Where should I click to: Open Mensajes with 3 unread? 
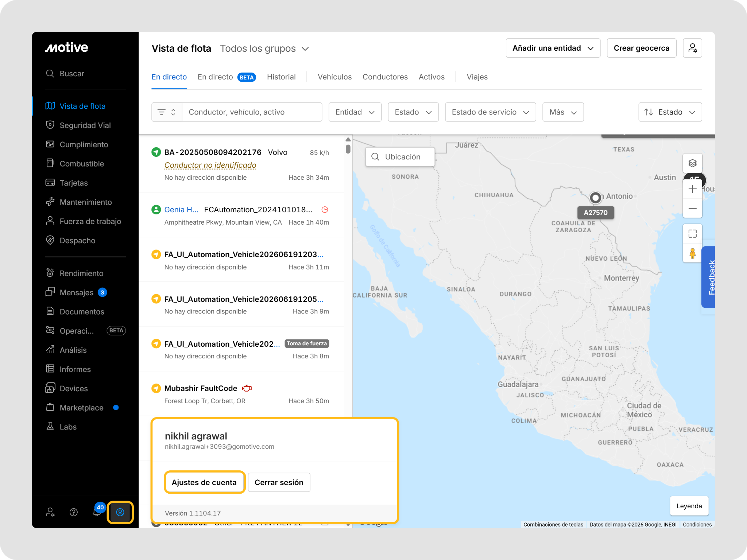[76, 292]
